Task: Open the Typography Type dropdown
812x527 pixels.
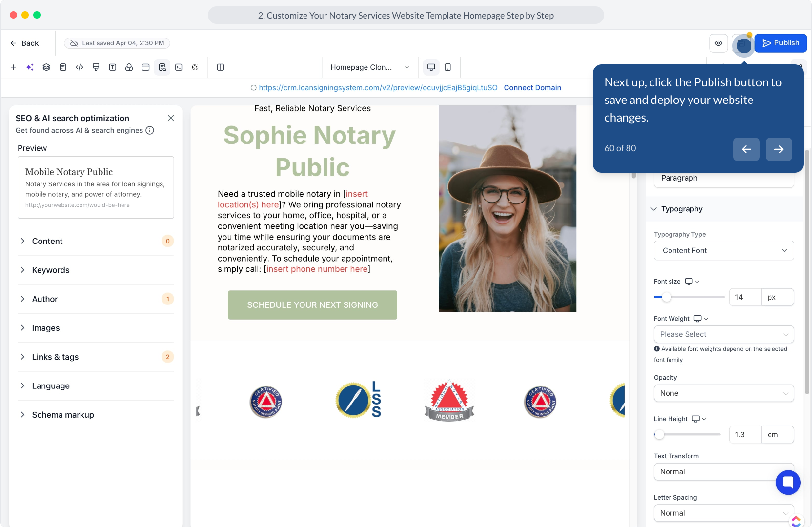Action: pos(724,250)
